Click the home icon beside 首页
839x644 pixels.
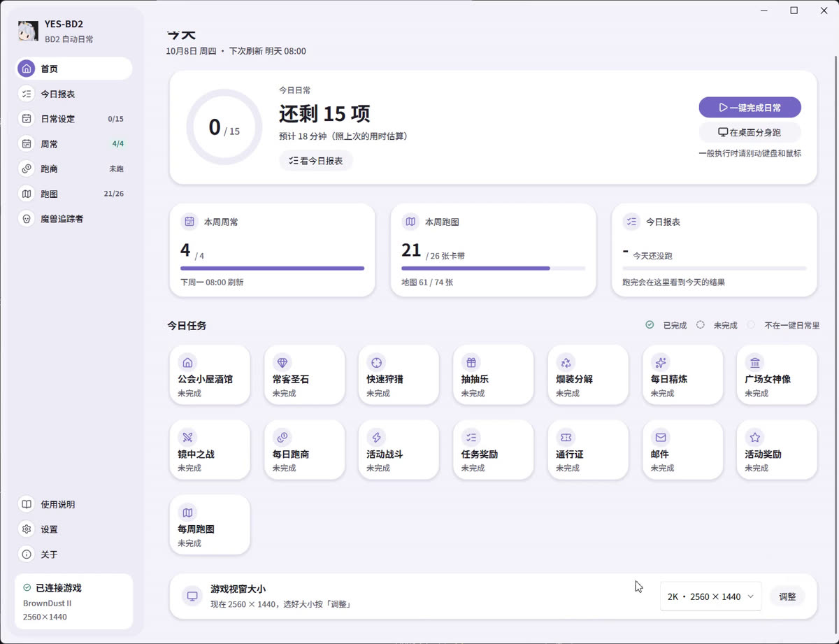27,69
